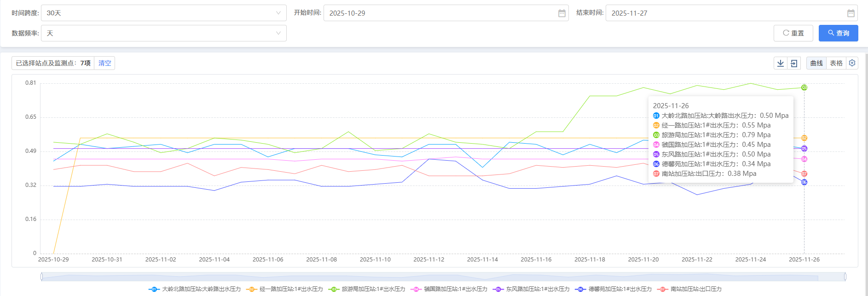Click the download chart icon
The width and height of the screenshot is (868, 296).
pos(781,64)
